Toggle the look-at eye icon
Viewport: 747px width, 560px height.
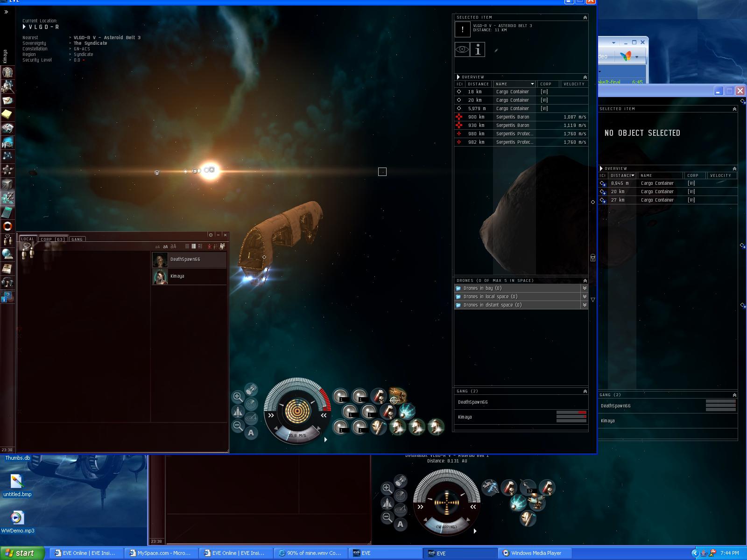(462, 49)
